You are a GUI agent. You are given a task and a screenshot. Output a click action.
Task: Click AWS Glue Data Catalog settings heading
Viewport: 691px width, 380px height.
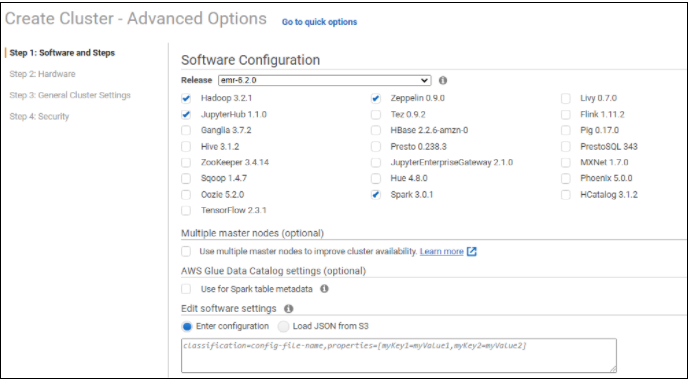(x=273, y=271)
